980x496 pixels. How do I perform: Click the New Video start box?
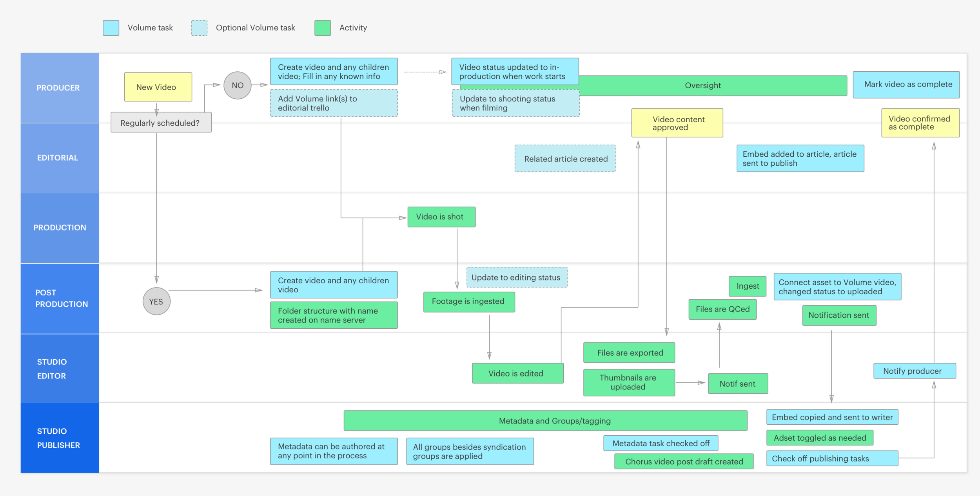(158, 87)
